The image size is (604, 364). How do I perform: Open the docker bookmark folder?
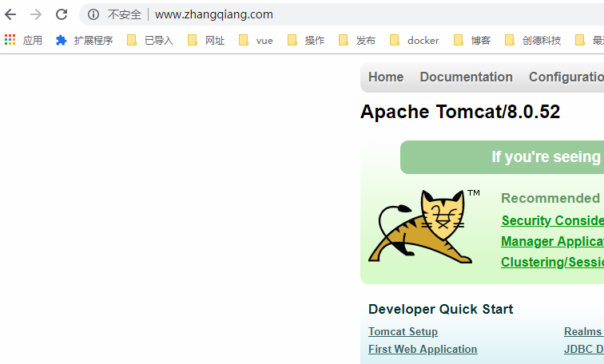(x=414, y=40)
